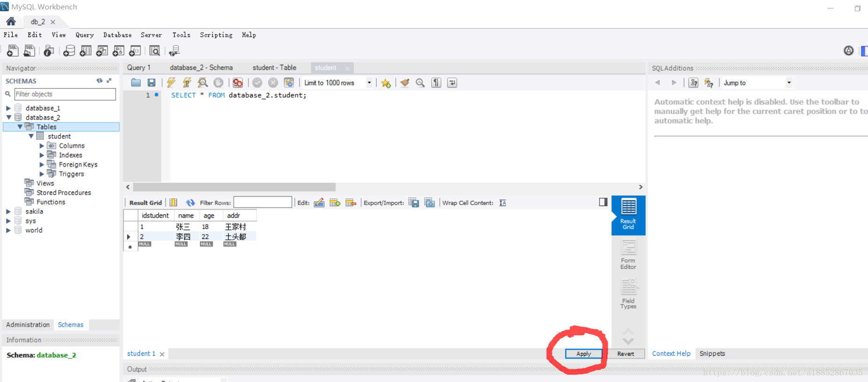This screenshot has width=868, height=382.
Task: Revert the result grid changes
Action: point(626,354)
